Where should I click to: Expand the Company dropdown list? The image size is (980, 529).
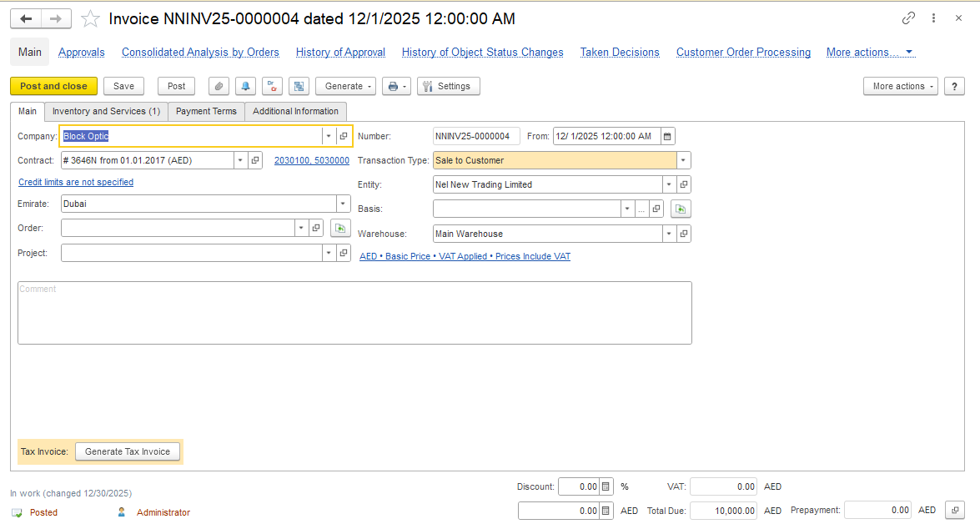(329, 136)
